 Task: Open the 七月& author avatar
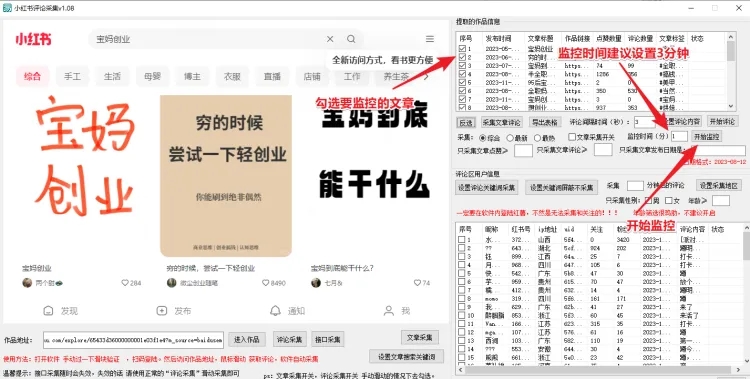pos(316,283)
